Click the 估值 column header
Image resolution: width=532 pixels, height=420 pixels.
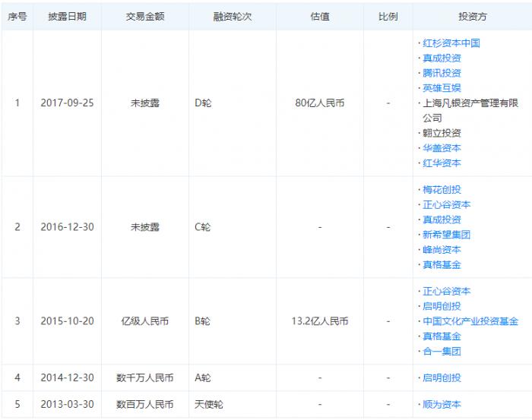(320, 16)
